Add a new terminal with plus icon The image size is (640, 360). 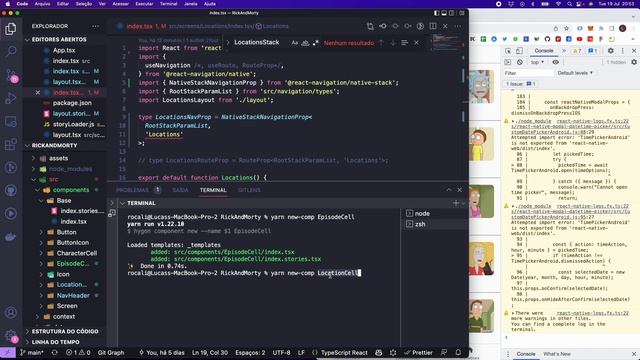(x=456, y=203)
